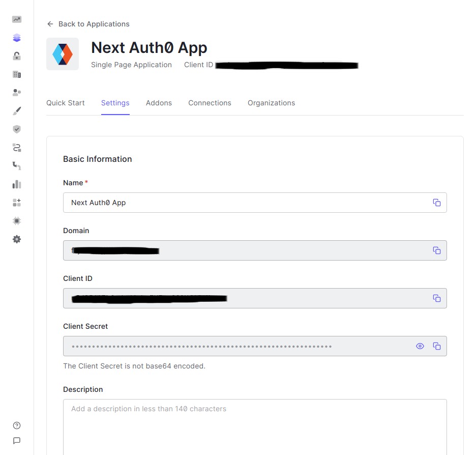Copy the Client Secret value
The height and width of the screenshot is (455, 476).
[436, 346]
